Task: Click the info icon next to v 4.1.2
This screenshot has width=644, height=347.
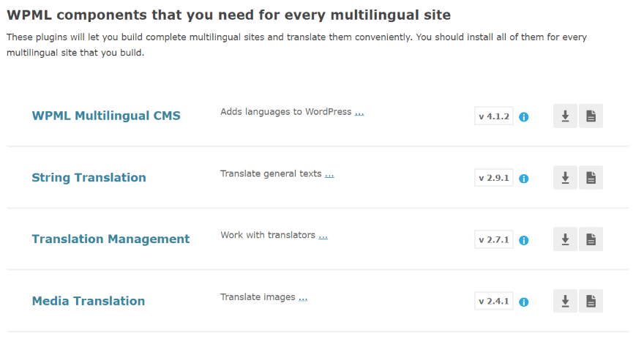Action: point(524,117)
